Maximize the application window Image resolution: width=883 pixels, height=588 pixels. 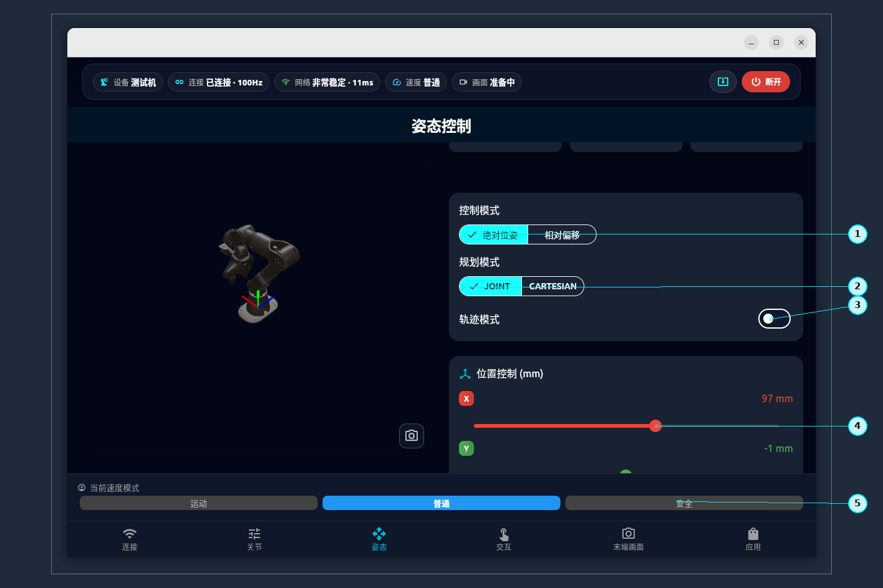(776, 42)
